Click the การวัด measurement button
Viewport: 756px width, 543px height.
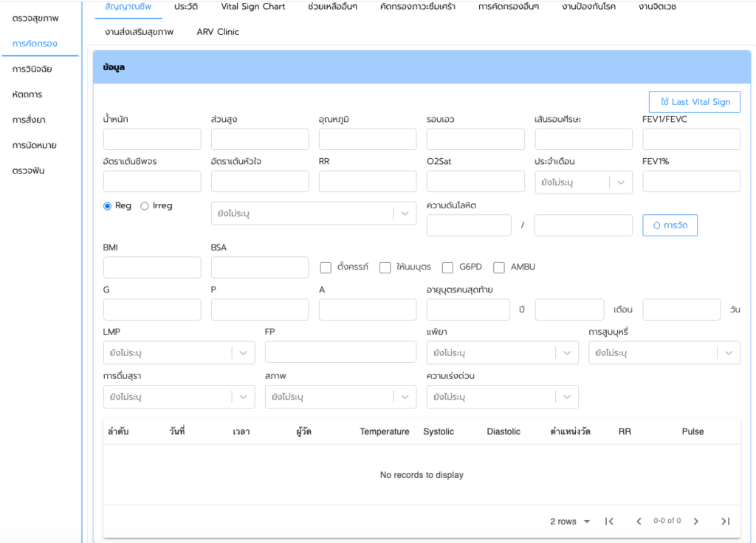[x=670, y=225]
